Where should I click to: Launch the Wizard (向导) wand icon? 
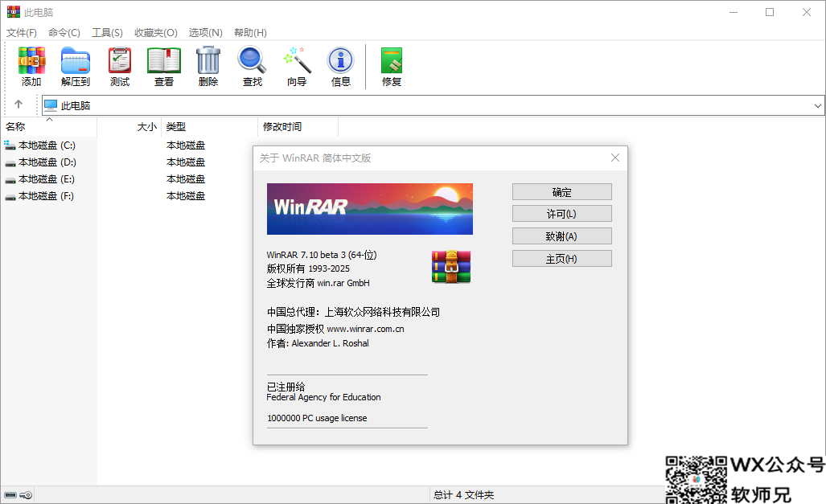(297, 61)
